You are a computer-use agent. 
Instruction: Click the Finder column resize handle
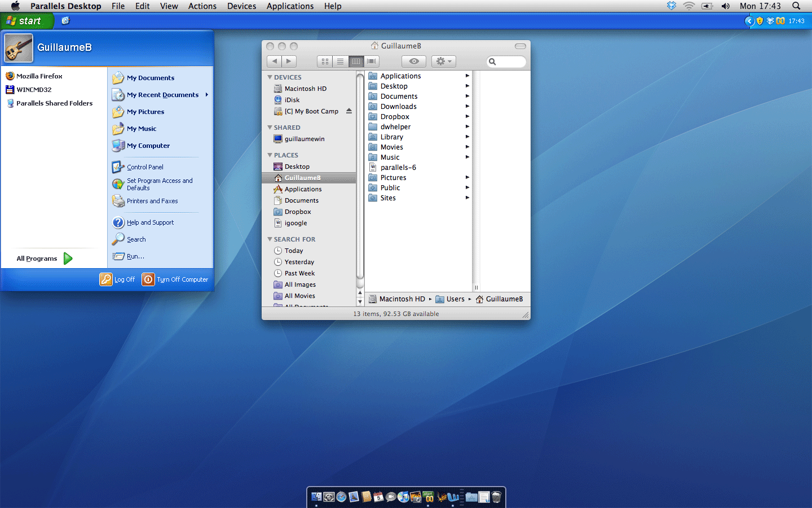pos(476,287)
